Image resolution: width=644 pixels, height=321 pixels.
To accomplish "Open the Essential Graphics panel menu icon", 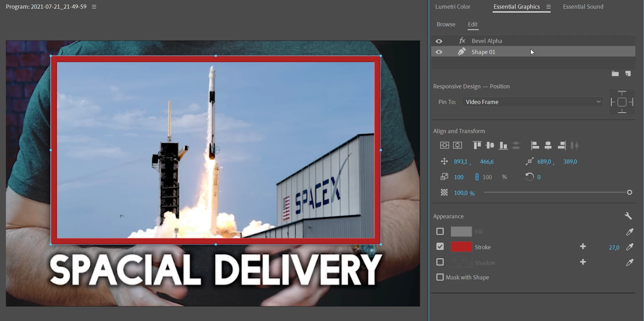I will [549, 7].
